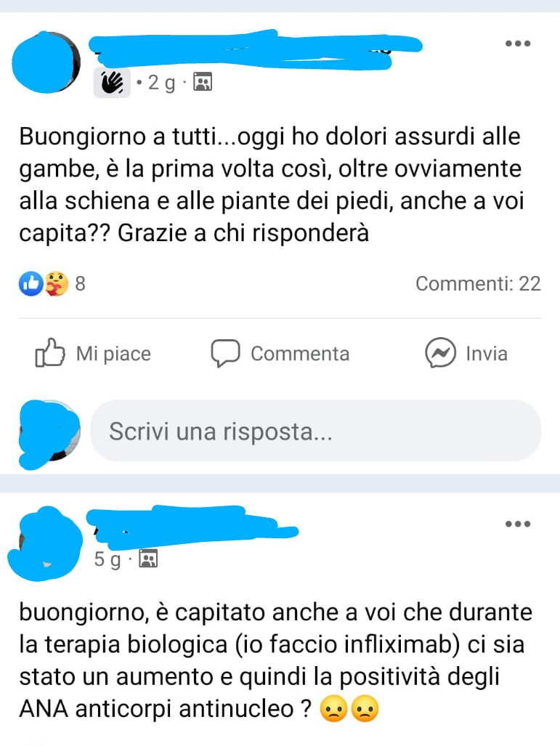Click the group audience icon beside 5 g
The image size is (560, 746).
148,559
